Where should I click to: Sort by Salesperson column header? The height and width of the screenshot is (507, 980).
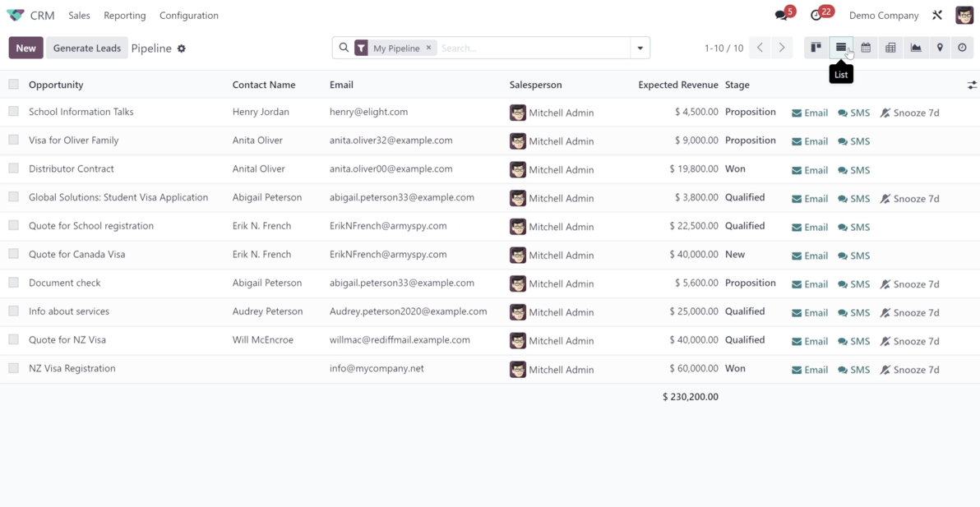[x=535, y=85]
